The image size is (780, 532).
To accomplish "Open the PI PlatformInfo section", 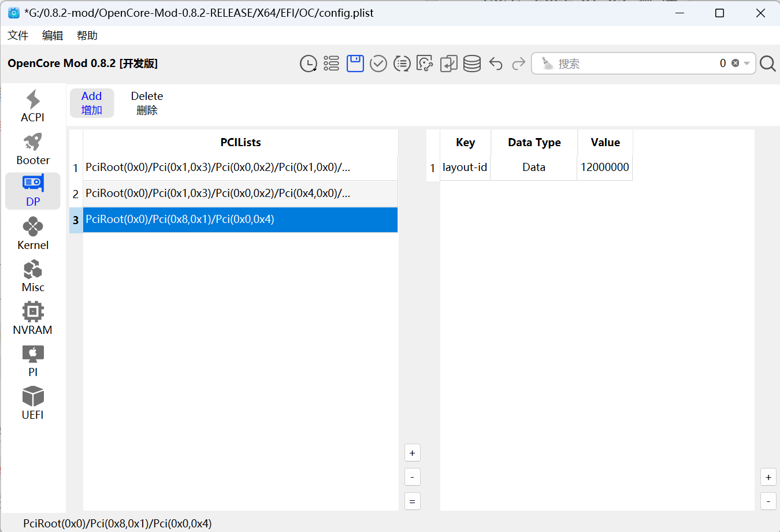I will (x=33, y=361).
